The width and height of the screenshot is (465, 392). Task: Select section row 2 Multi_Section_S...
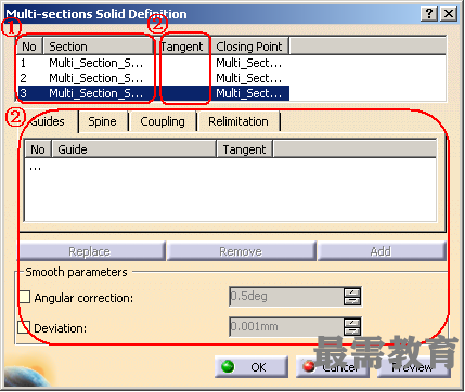pyautogui.click(x=153, y=78)
